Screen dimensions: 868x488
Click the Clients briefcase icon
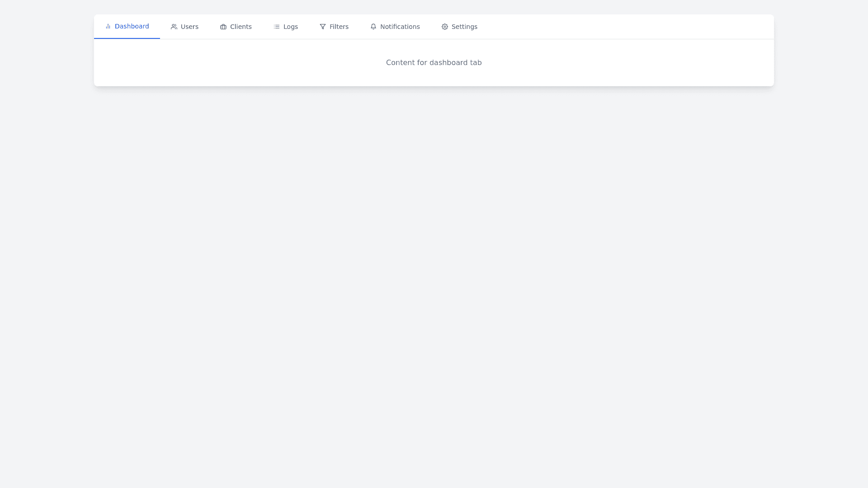click(223, 27)
